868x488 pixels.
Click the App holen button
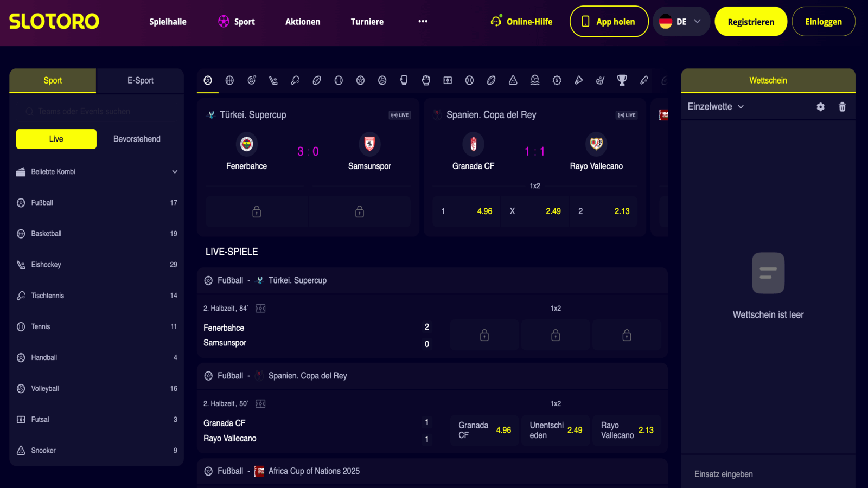click(609, 22)
